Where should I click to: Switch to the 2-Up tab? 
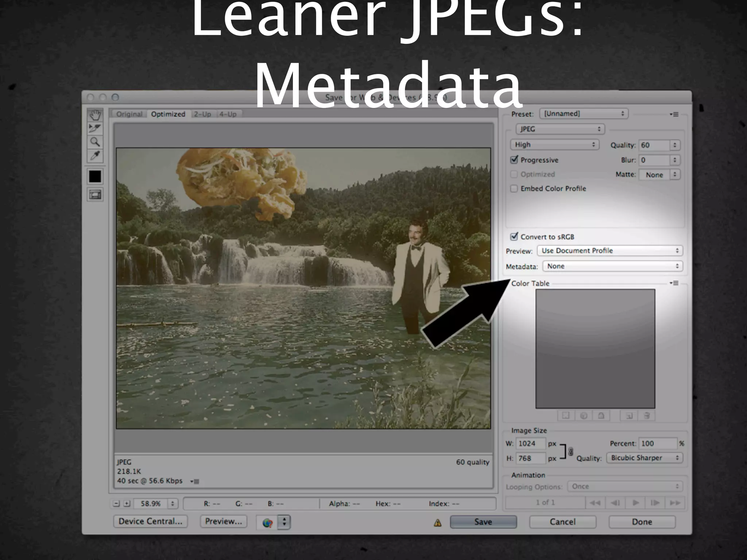[202, 114]
